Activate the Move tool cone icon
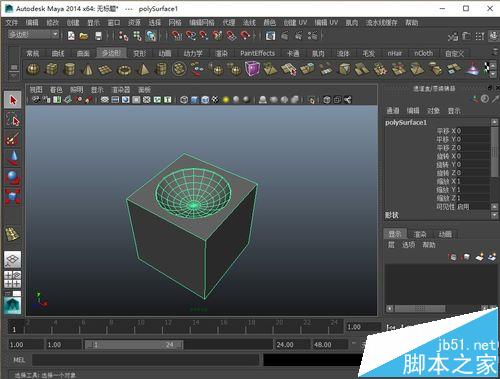 [13, 158]
